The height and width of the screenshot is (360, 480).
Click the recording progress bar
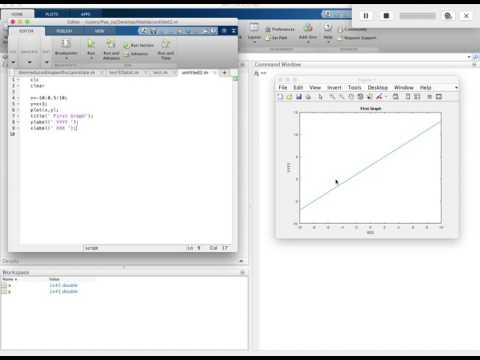[418, 16]
